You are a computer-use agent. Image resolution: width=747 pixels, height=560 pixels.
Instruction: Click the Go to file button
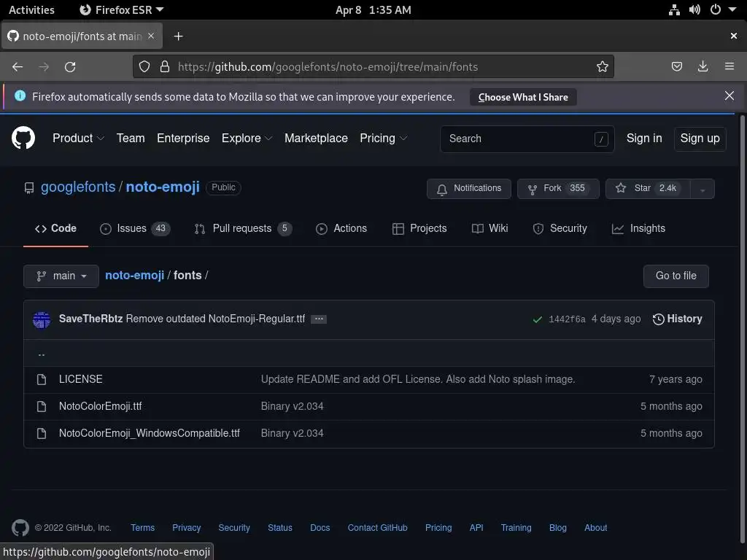coord(676,276)
